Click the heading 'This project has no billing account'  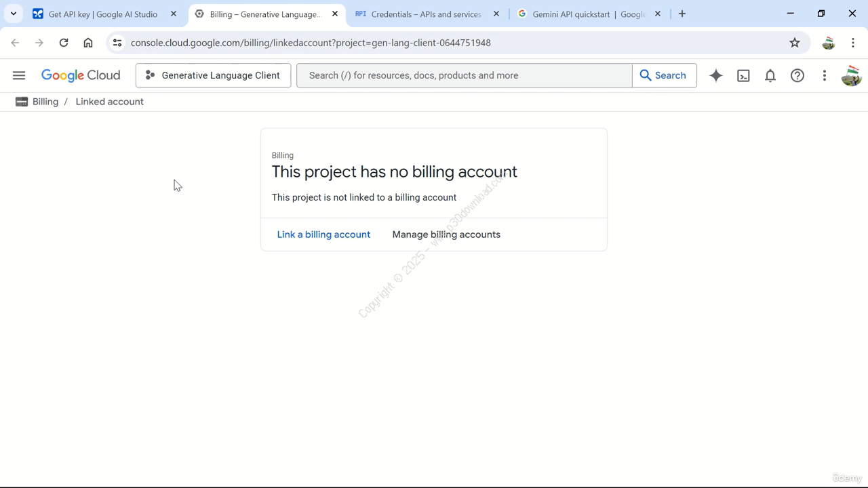click(x=395, y=171)
